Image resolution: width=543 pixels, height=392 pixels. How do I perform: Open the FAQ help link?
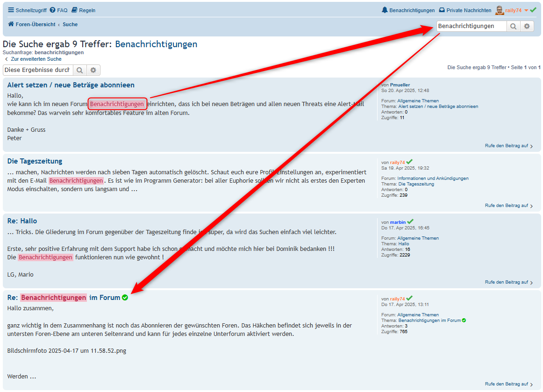(58, 10)
